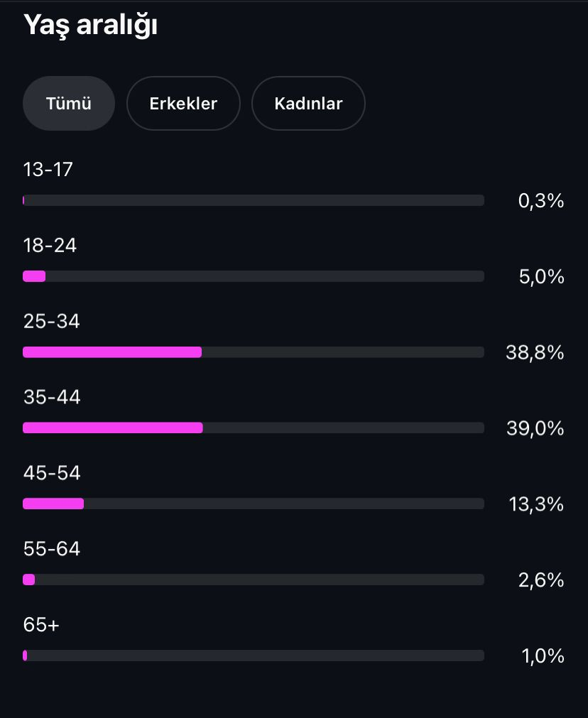Screen dimensions: 588x718
Task: Select the 38,8% percentage value
Action: tap(535, 352)
